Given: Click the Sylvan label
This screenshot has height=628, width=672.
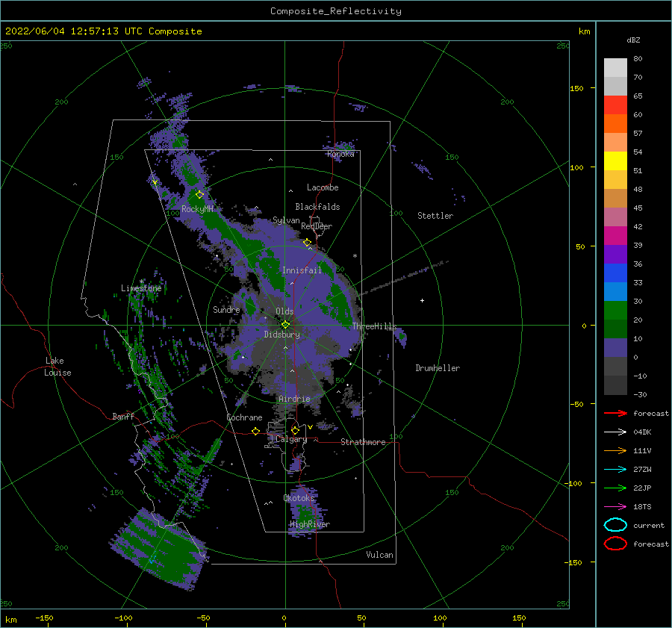Looking at the screenshot, I should coord(286,220).
